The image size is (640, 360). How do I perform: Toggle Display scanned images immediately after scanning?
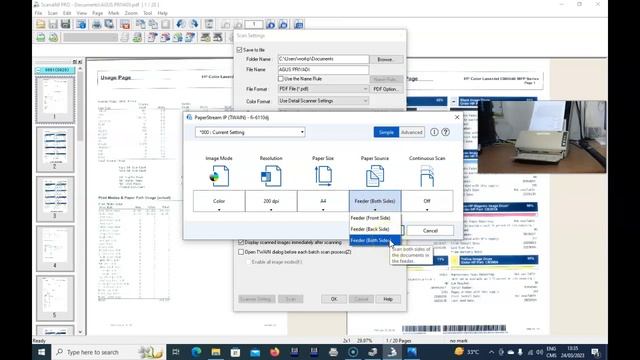tap(241, 242)
